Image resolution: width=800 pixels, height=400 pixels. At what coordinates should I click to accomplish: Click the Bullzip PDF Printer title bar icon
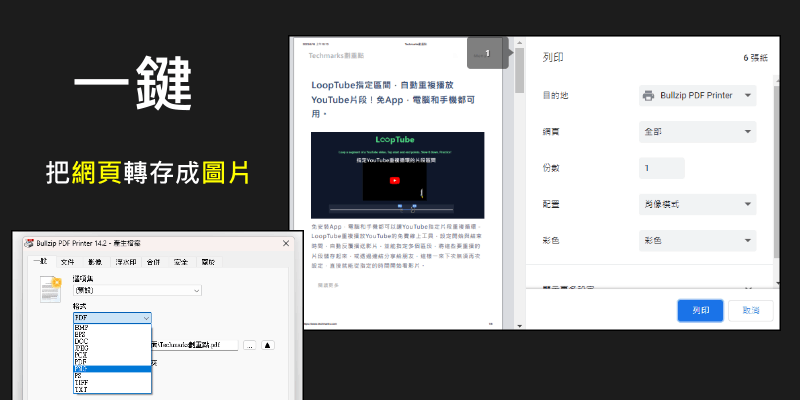pyautogui.click(x=29, y=245)
